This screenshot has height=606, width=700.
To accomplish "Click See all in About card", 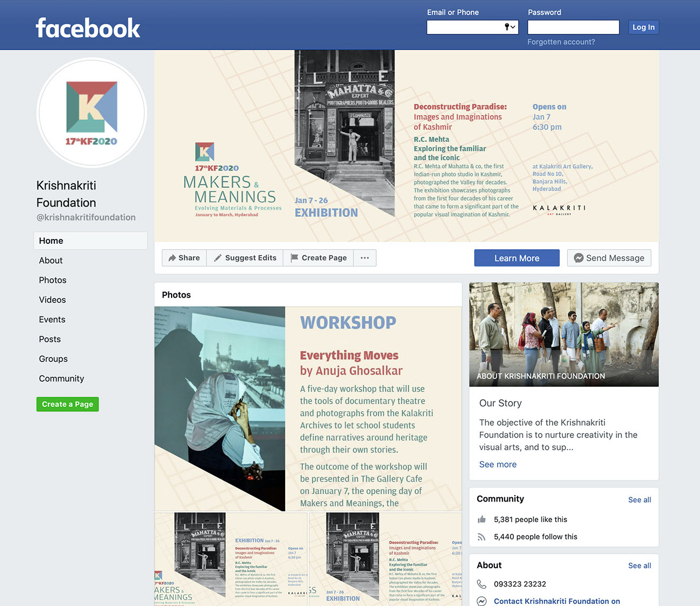I will [639, 566].
